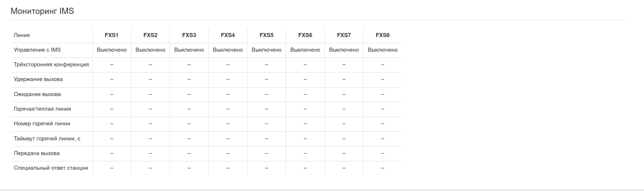Click the 'Выключено' status under FXS1
This screenshot has width=644, height=191.
coord(112,50)
